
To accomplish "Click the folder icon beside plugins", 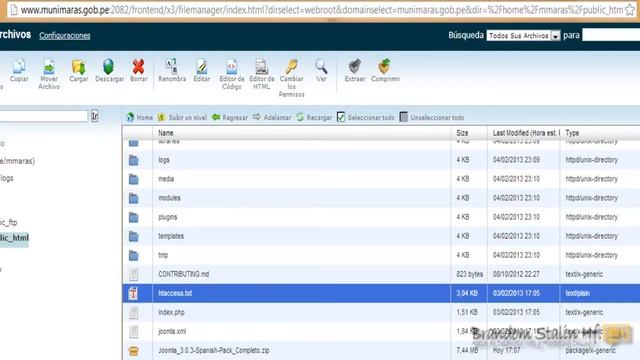I will pos(133,217).
